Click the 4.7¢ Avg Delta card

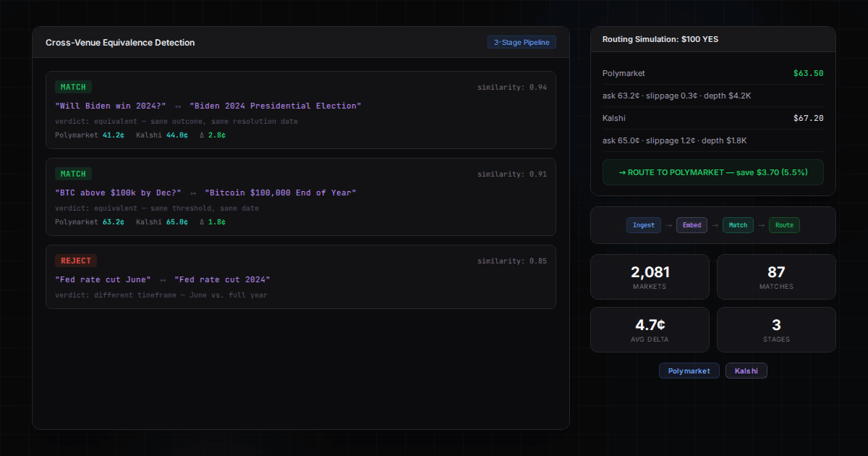pyautogui.click(x=650, y=329)
